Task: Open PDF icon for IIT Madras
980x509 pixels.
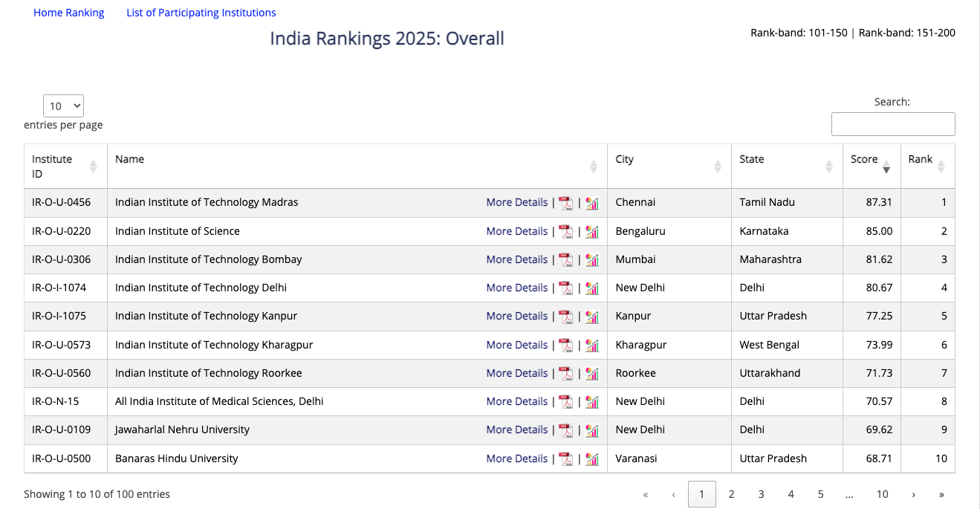Action: tap(566, 203)
